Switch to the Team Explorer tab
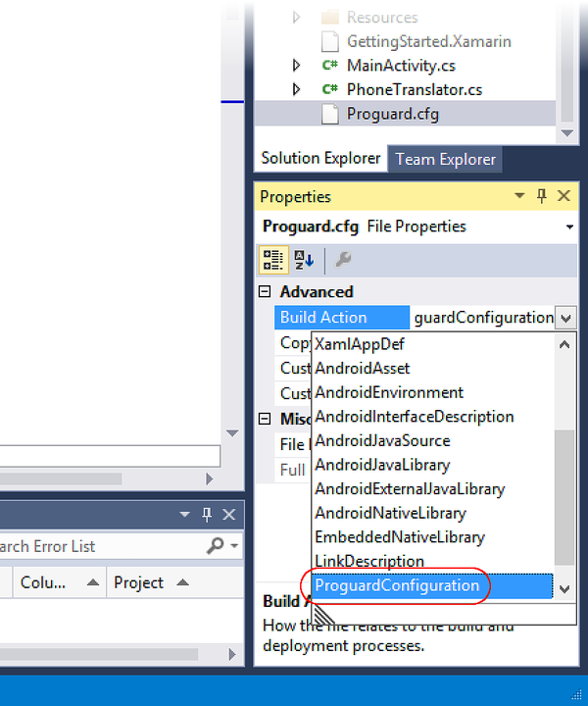Image resolution: width=588 pixels, height=706 pixels. click(x=445, y=160)
